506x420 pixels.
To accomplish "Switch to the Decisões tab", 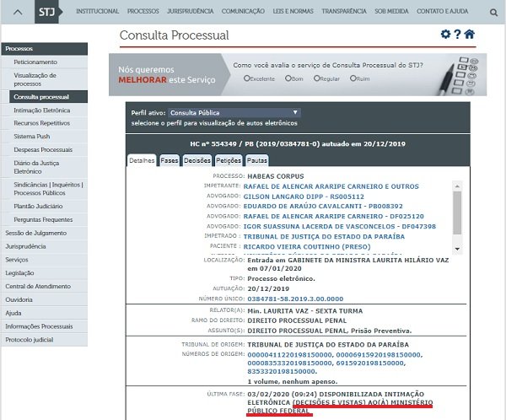I will tap(196, 159).
